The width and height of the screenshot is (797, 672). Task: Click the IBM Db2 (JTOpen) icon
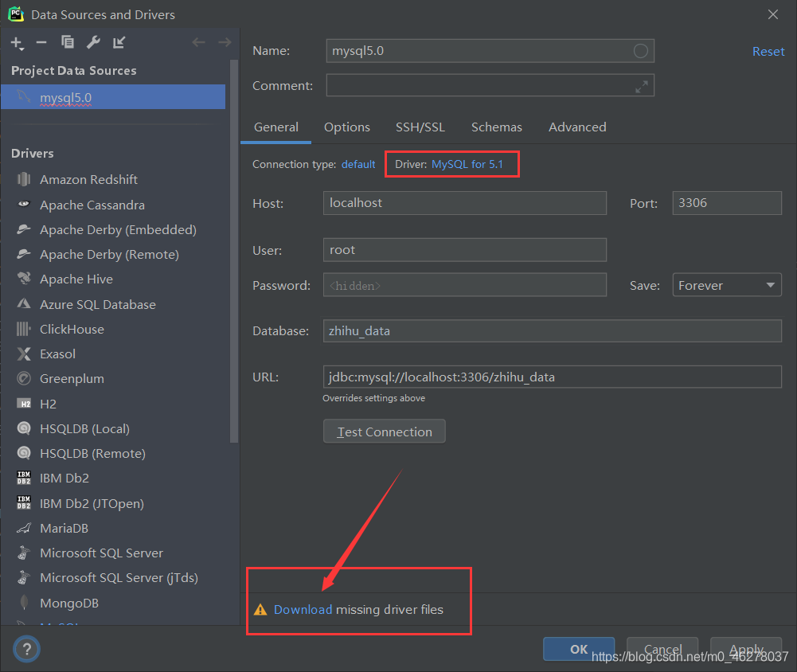tap(23, 502)
